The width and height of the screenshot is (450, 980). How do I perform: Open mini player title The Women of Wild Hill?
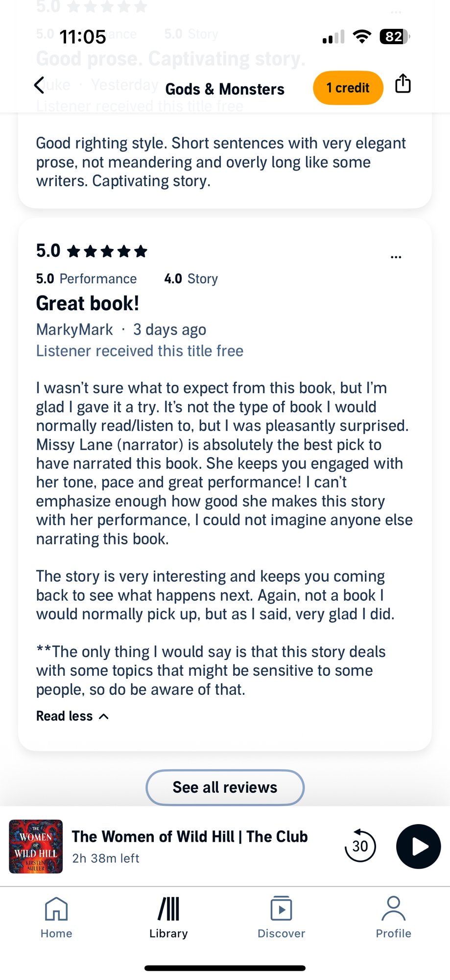(190, 837)
